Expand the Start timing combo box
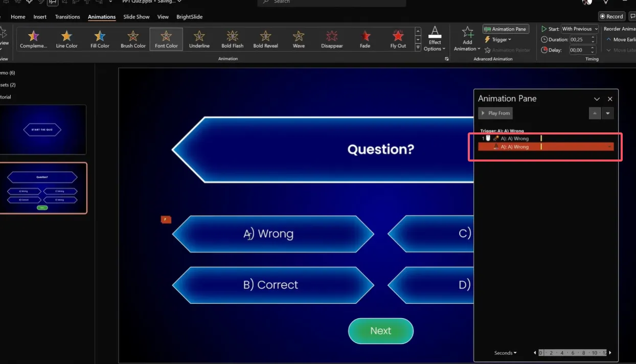Viewport: 636px width, 364px height. [580, 29]
